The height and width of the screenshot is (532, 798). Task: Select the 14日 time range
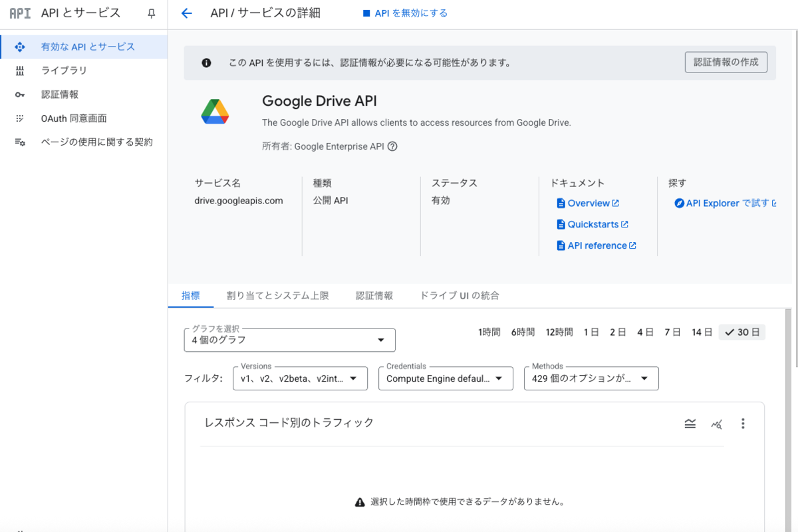[x=702, y=332]
